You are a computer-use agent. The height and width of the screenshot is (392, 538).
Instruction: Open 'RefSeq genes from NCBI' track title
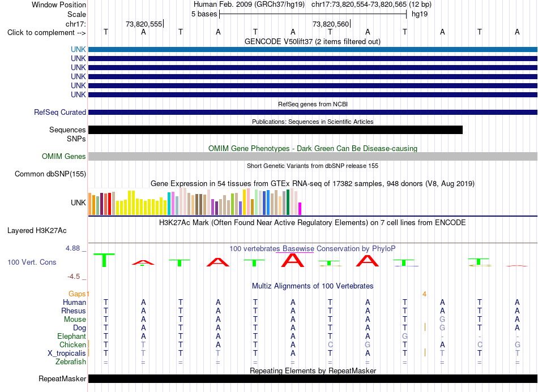(313, 104)
